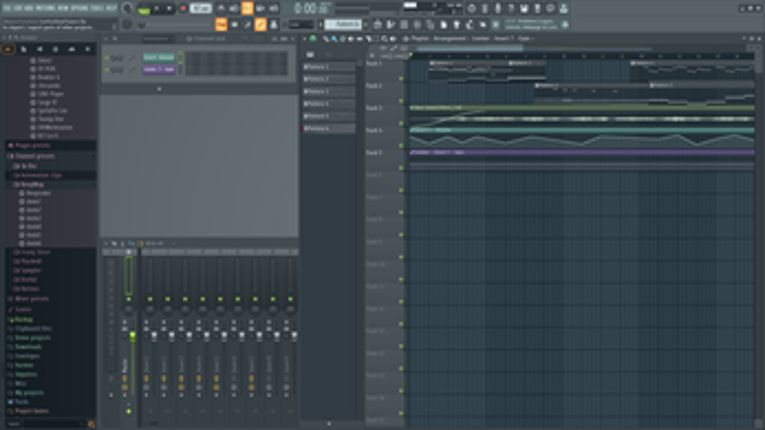Toggle pattern/song mode switch
765x430 pixels.
(x=144, y=9)
